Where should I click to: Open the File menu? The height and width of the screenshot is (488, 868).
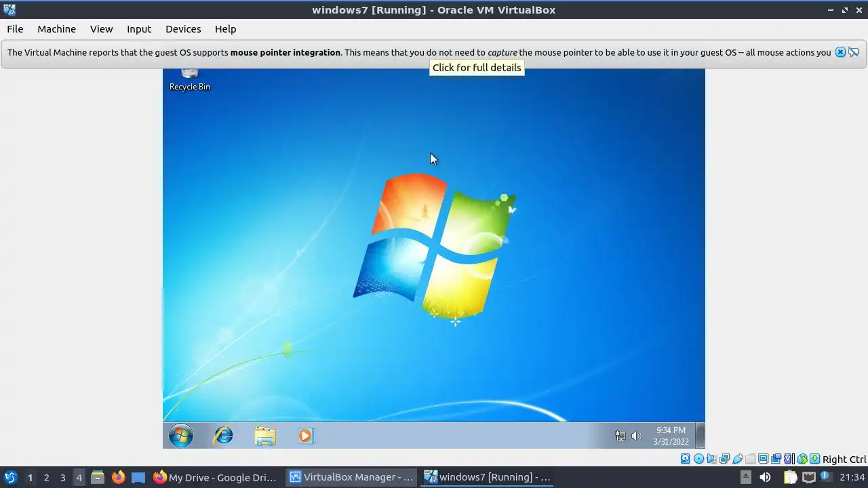click(15, 29)
